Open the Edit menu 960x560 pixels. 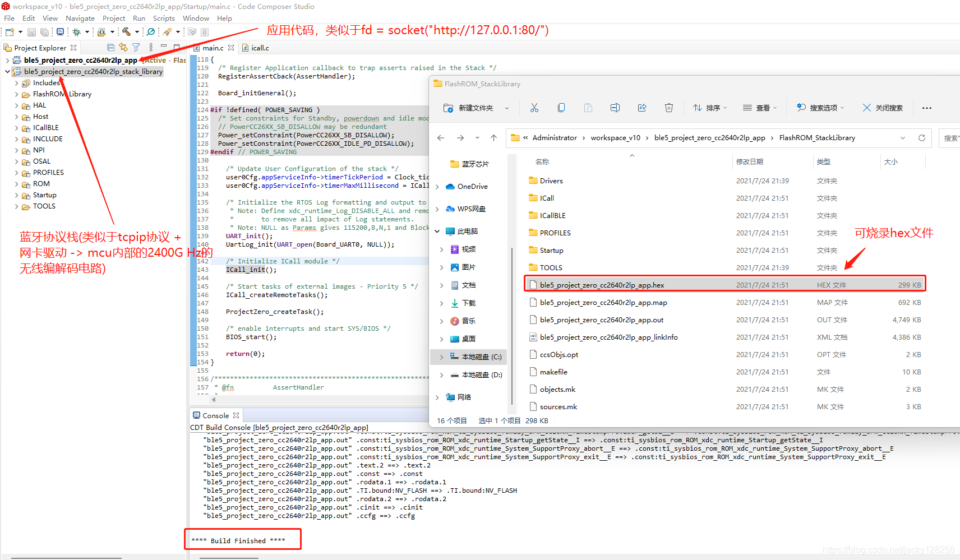(29, 18)
